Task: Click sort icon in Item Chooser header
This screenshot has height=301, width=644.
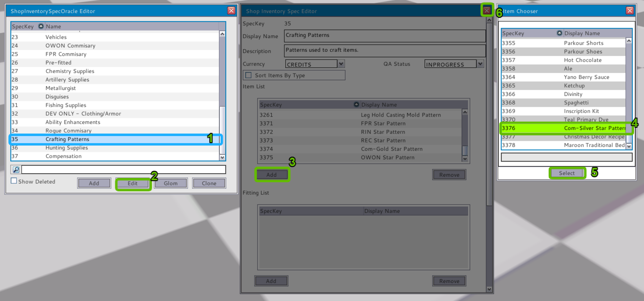Action: tap(559, 33)
